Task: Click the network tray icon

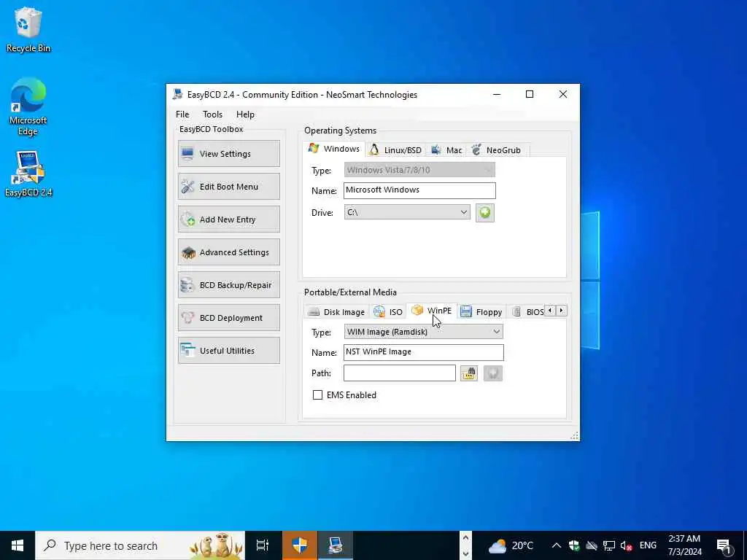Action: [x=609, y=545]
